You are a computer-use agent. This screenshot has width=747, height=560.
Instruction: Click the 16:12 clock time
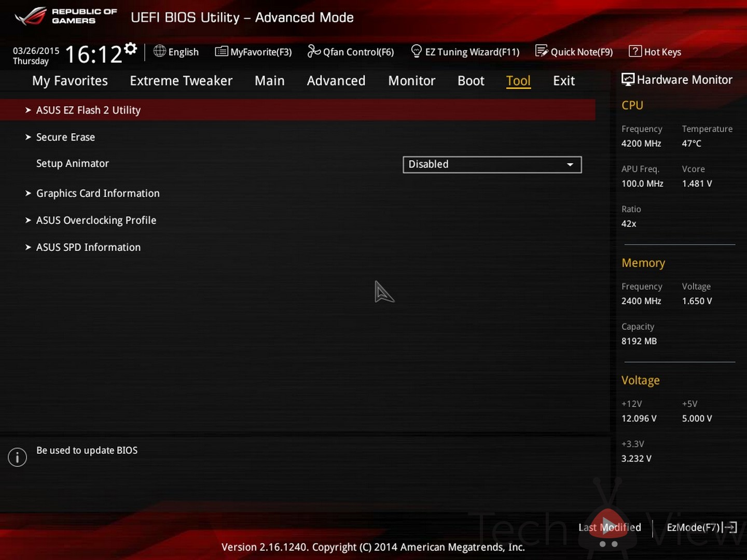(94, 54)
